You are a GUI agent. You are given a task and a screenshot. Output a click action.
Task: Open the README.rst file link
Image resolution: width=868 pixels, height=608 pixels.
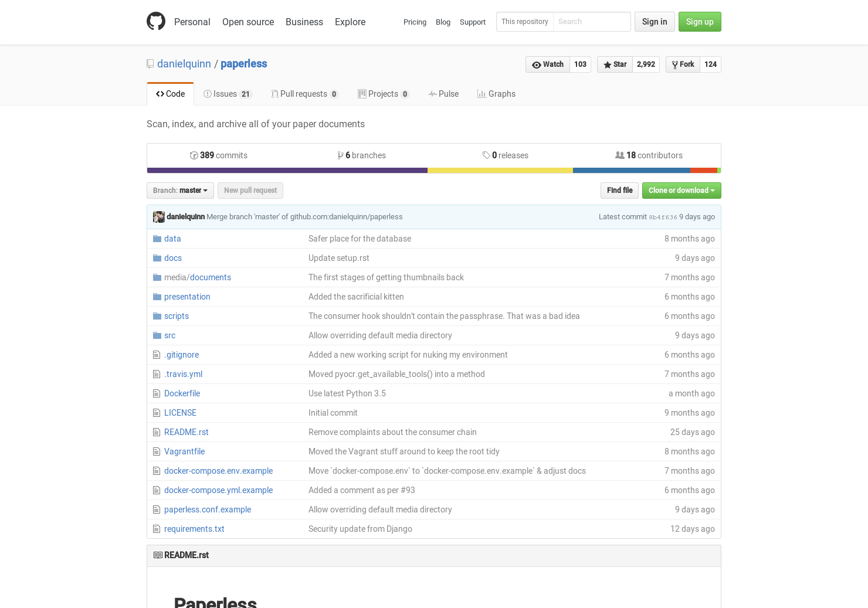(187, 432)
